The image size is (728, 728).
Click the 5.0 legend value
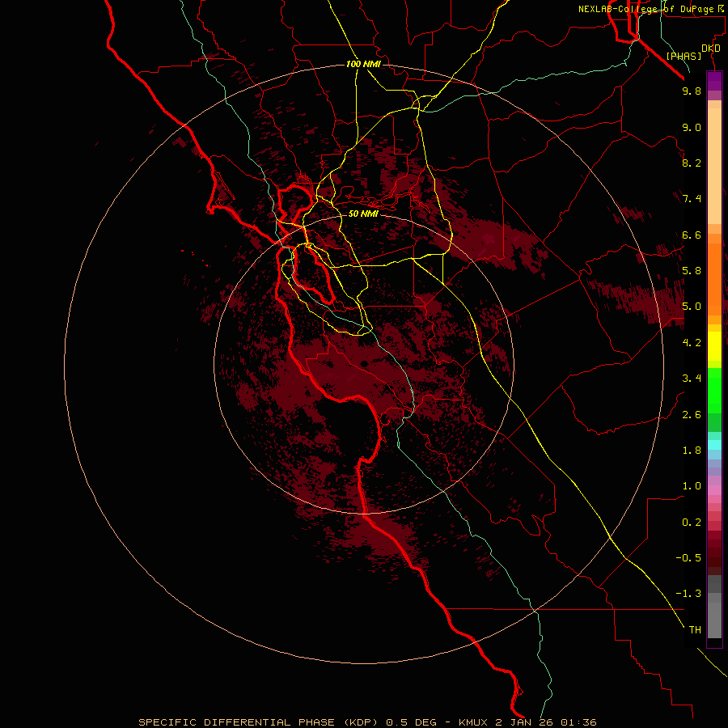[692, 307]
